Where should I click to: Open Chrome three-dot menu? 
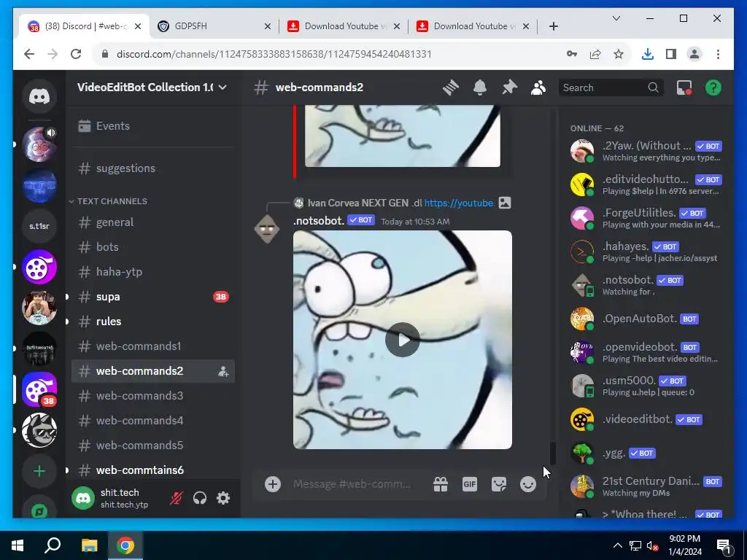(718, 54)
